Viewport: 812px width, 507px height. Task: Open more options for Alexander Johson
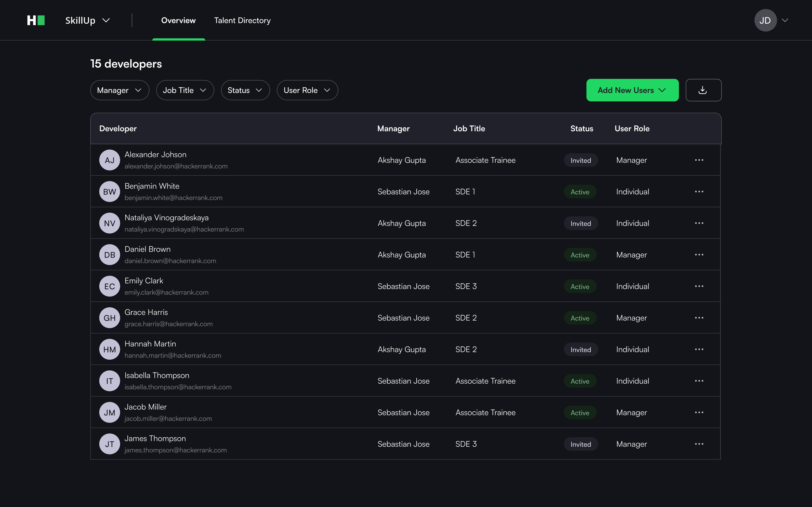[x=699, y=160]
